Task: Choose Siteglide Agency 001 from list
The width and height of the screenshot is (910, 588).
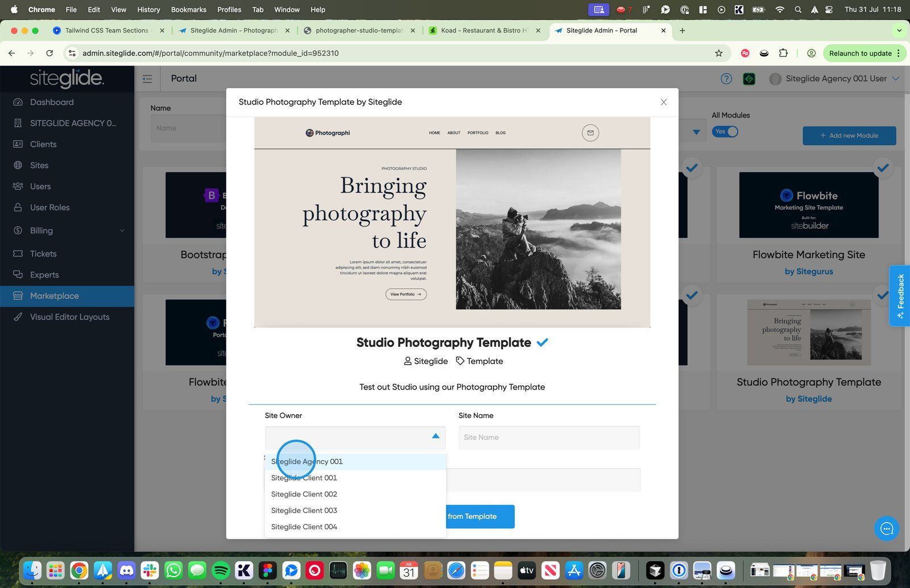Action: click(x=307, y=462)
